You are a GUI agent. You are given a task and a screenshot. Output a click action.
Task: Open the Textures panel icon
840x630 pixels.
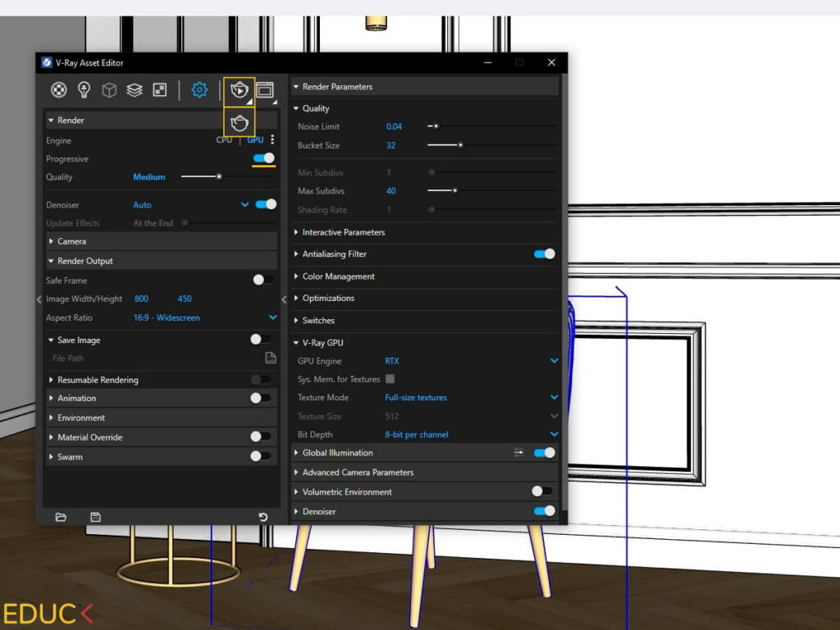coord(160,90)
